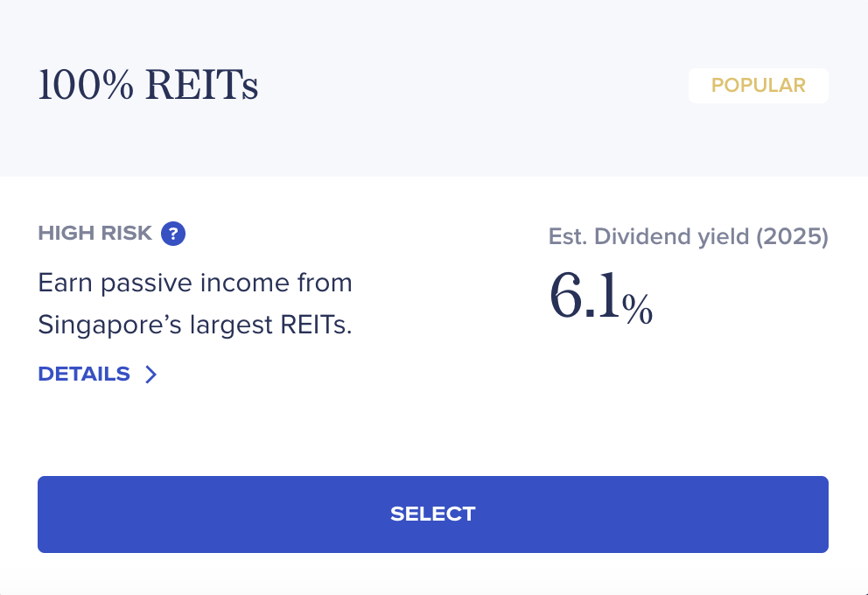Click the word 'income' in the description

(x=245, y=283)
